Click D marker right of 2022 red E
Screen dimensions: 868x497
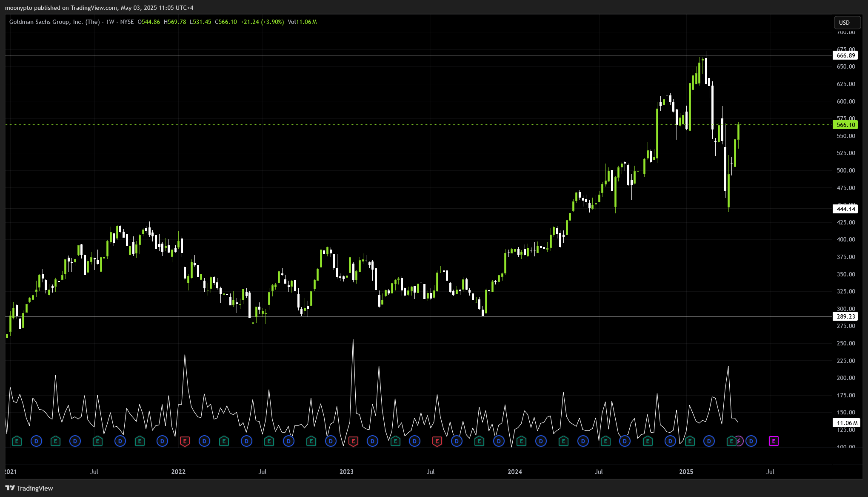coord(204,441)
